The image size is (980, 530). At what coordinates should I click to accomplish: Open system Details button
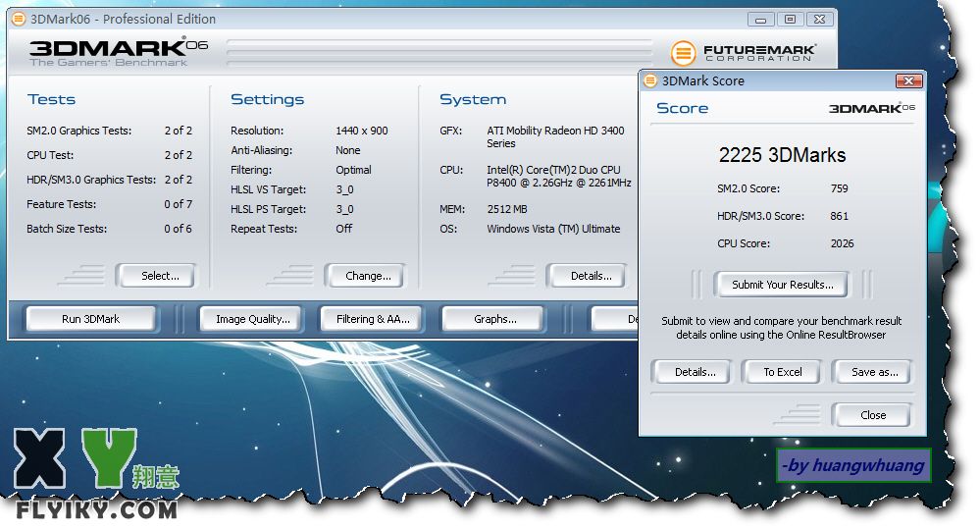tap(587, 276)
